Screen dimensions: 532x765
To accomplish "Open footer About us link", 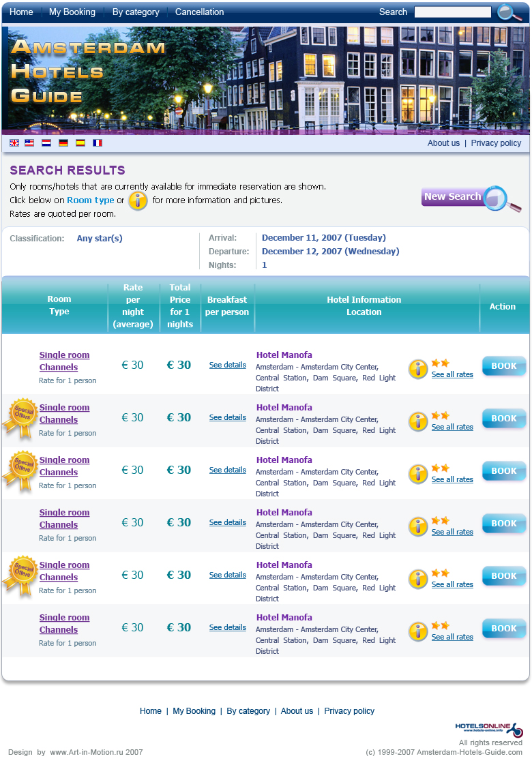I will coord(297,711).
